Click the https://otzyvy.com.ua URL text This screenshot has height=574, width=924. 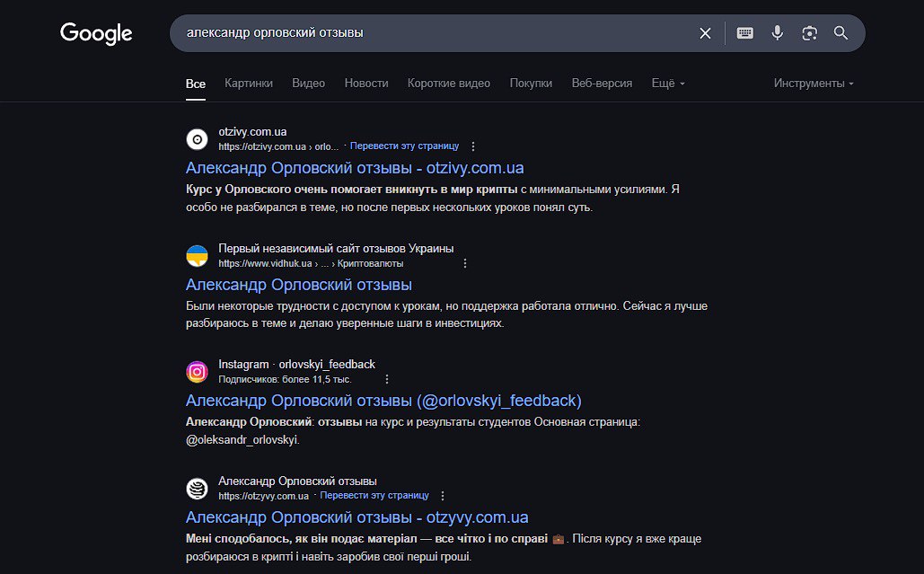point(263,496)
